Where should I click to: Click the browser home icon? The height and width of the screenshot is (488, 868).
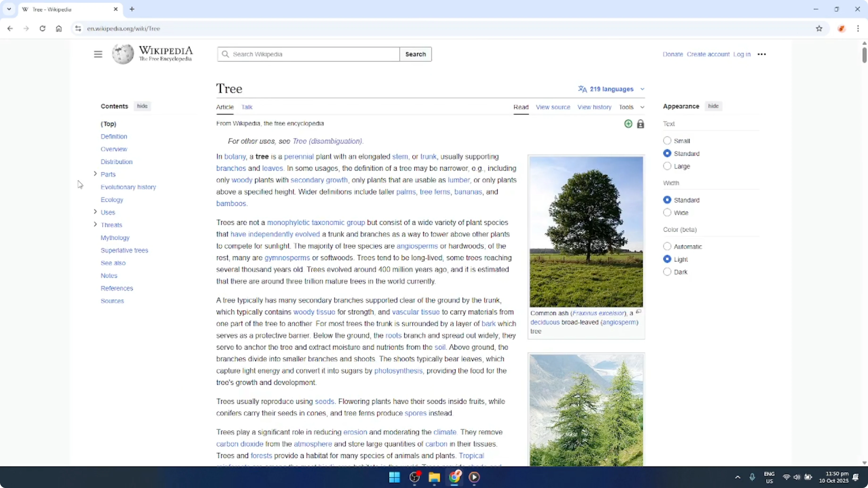click(59, 29)
